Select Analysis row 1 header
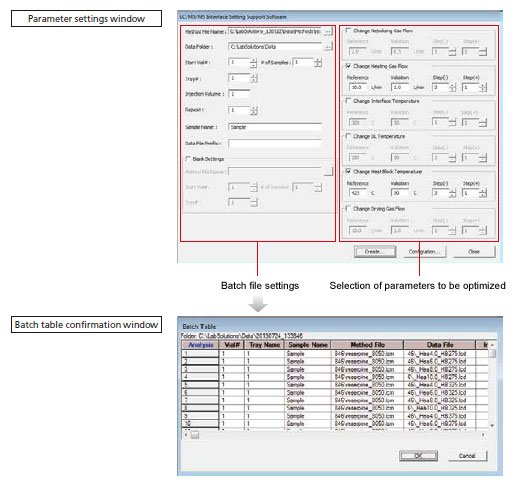This screenshot has width=518, height=488. (x=200, y=353)
